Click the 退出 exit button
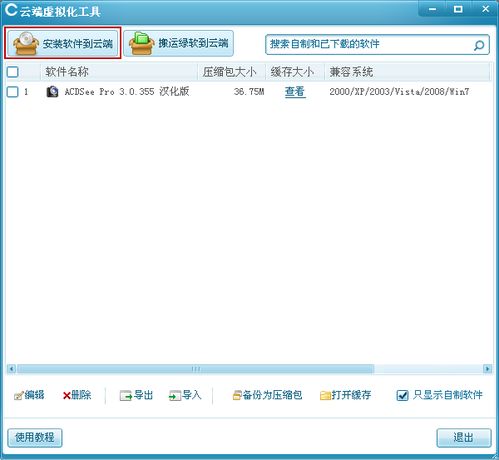The image size is (499, 460). point(464,437)
